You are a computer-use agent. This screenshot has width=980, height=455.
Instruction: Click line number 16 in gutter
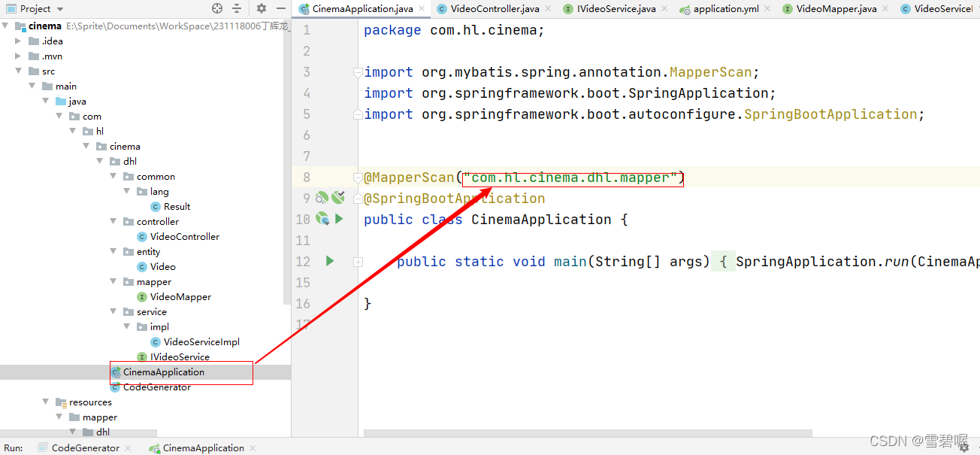coord(303,304)
